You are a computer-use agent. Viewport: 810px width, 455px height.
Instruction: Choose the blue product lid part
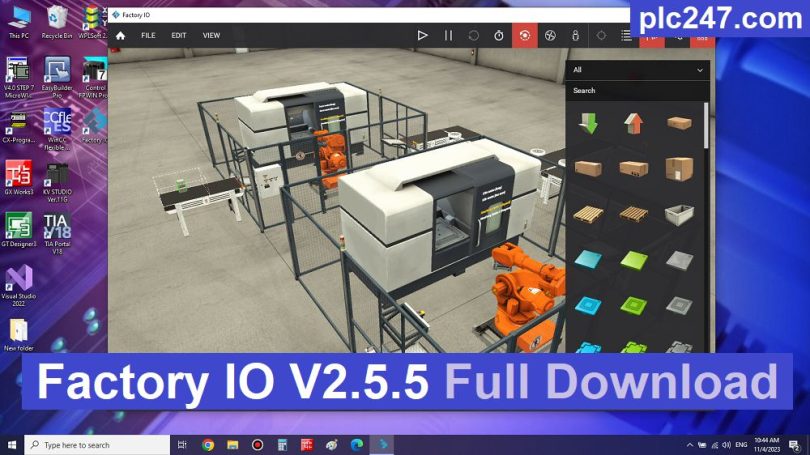[x=588, y=305]
